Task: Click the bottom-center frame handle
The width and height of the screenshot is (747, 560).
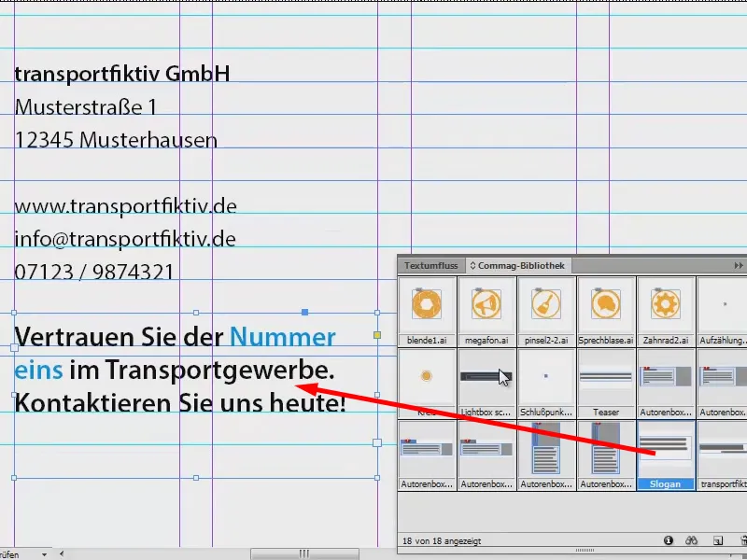Action: (196, 478)
